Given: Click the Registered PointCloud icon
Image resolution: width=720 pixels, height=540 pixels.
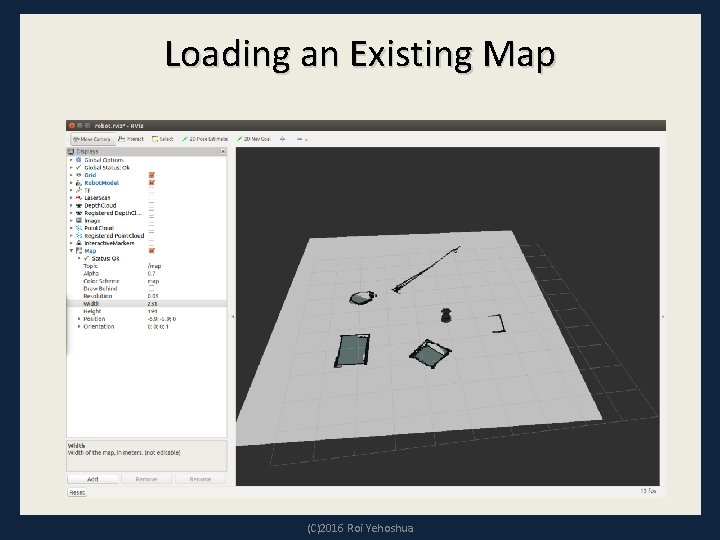Looking at the screenshot, I should coord(79,236).
